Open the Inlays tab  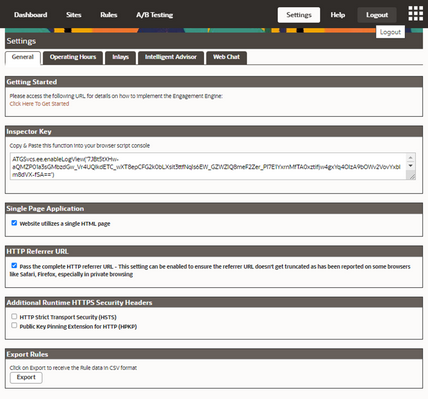coord(120,57)
